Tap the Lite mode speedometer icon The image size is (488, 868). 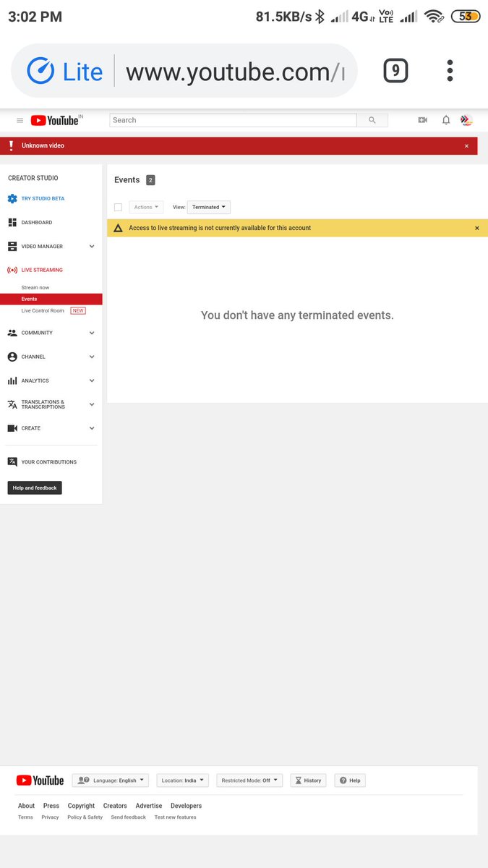[x=40, y=71]
